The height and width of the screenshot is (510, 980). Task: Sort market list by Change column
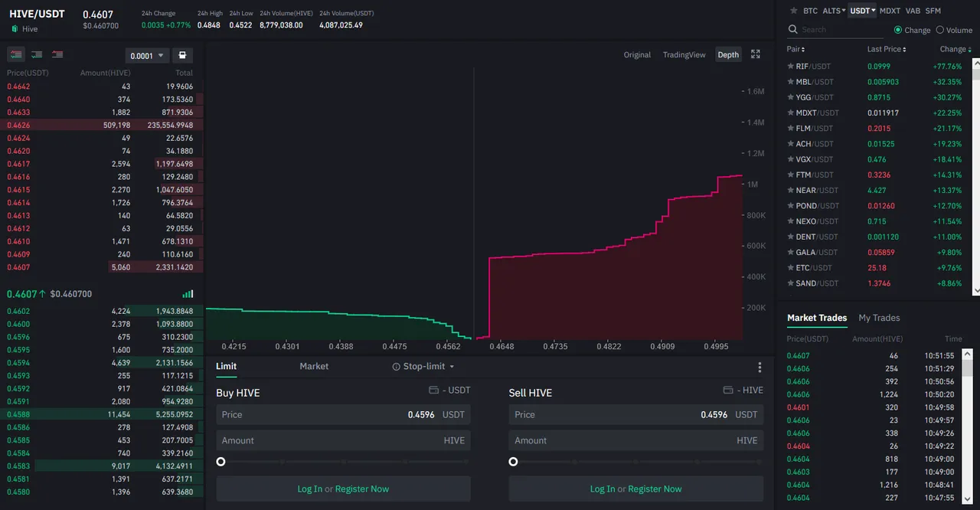click(x=955, y=49)
